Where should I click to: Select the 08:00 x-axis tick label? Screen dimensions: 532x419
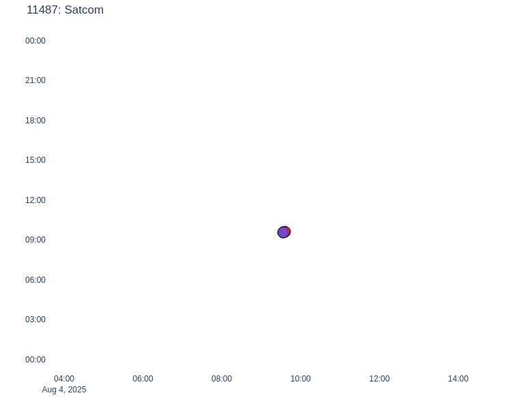(x=222, y=379)
